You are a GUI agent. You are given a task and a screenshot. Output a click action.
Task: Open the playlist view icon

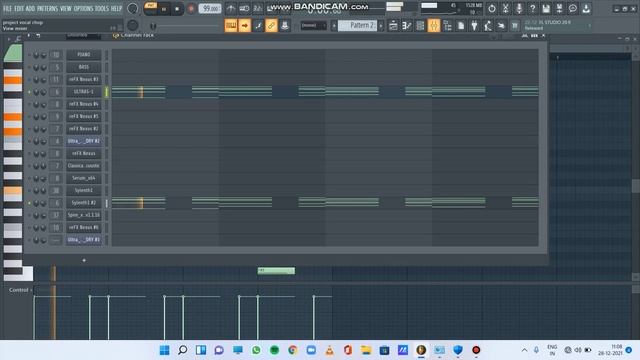[x=393, y=26]
